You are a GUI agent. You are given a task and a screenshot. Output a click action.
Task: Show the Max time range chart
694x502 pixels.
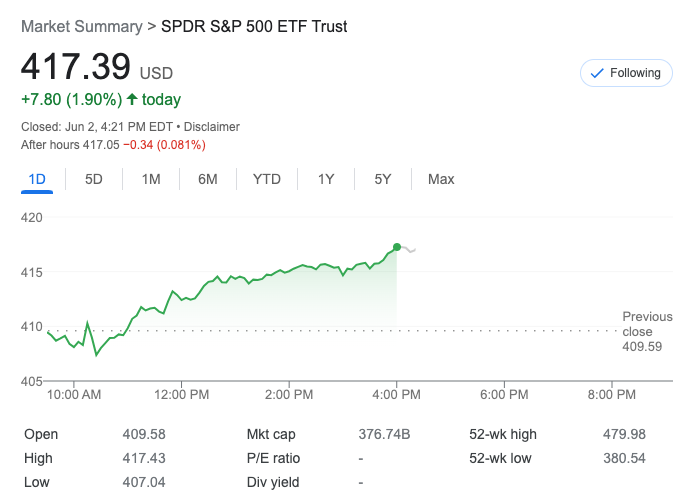(441, 179)
